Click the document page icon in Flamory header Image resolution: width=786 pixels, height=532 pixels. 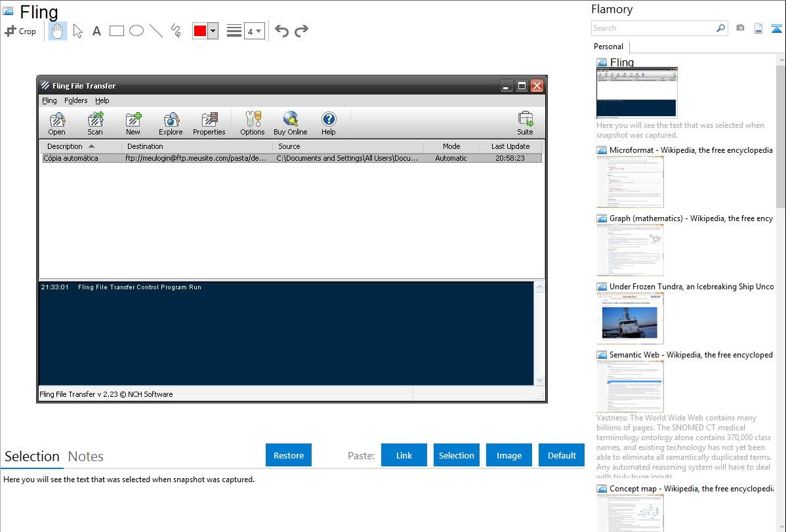click(758, 28)
